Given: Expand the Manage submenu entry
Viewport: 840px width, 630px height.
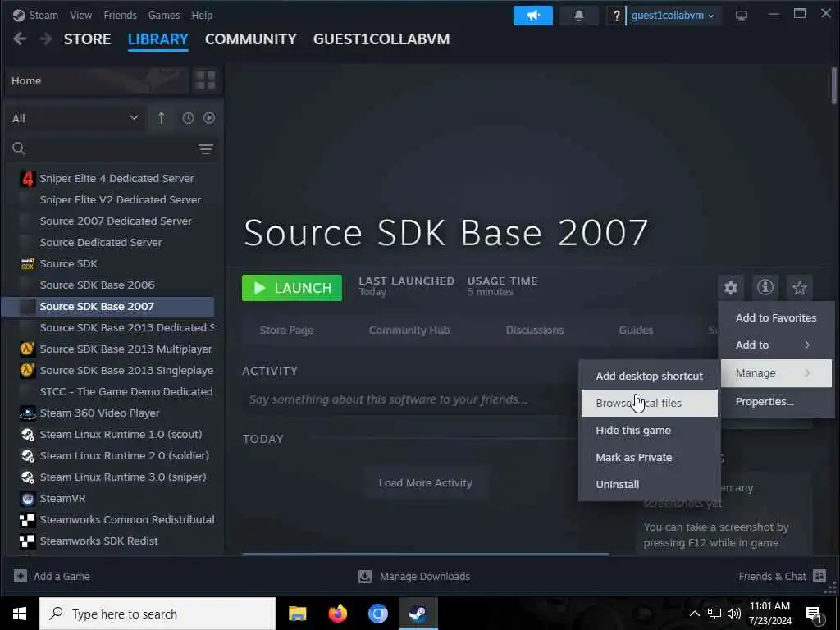Looking at the screenshot, I should 774,373.
